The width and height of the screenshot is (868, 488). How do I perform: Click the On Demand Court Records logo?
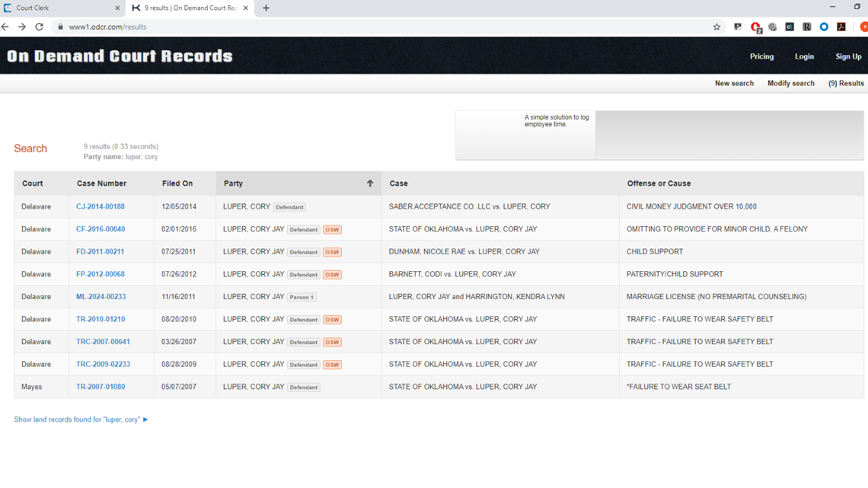pos(120,56)
